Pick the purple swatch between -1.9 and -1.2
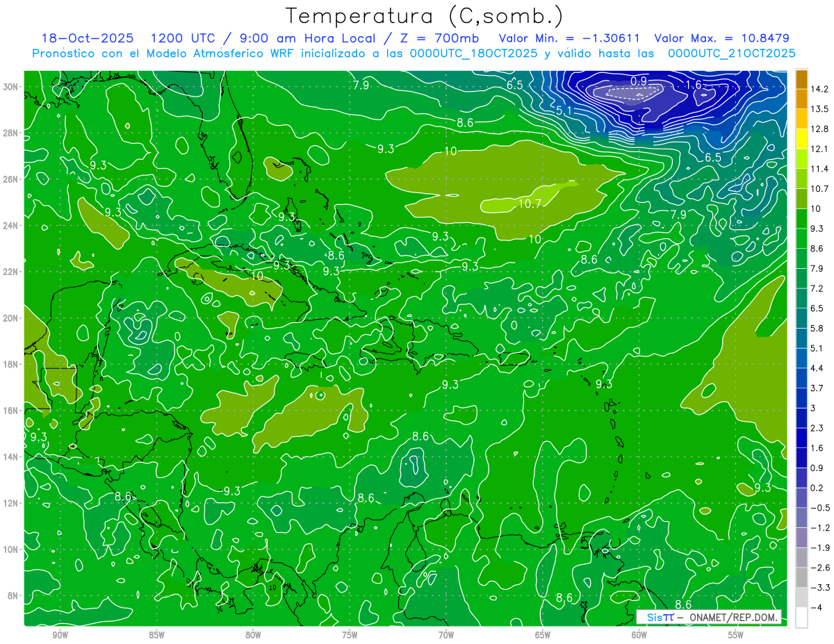Screen dimensions: 834x644 (x=801, y=538)
